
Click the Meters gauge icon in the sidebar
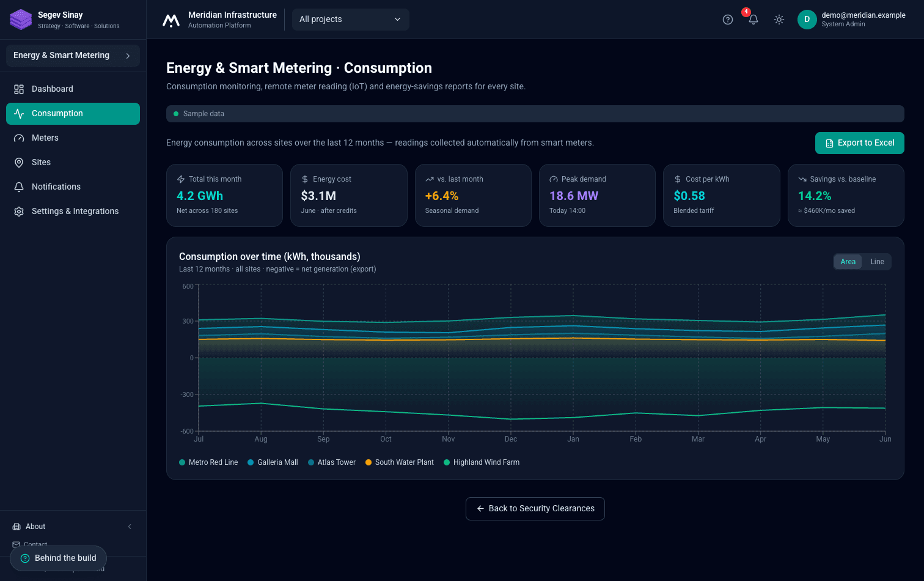[19, 138]
